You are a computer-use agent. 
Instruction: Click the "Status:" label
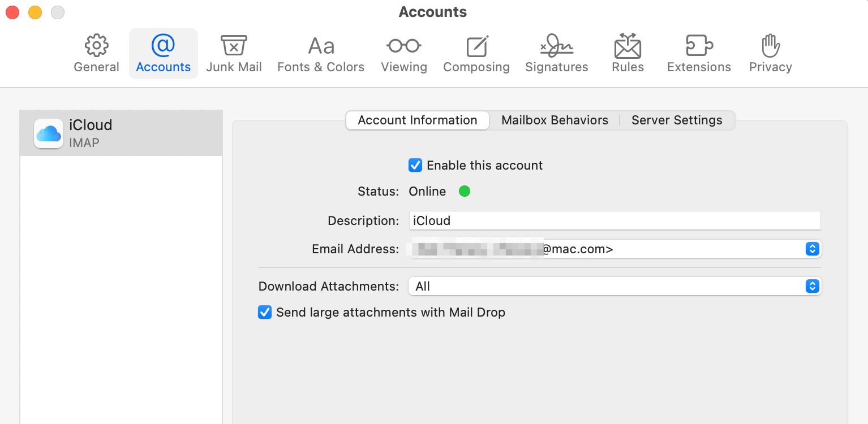coord(378,192)
